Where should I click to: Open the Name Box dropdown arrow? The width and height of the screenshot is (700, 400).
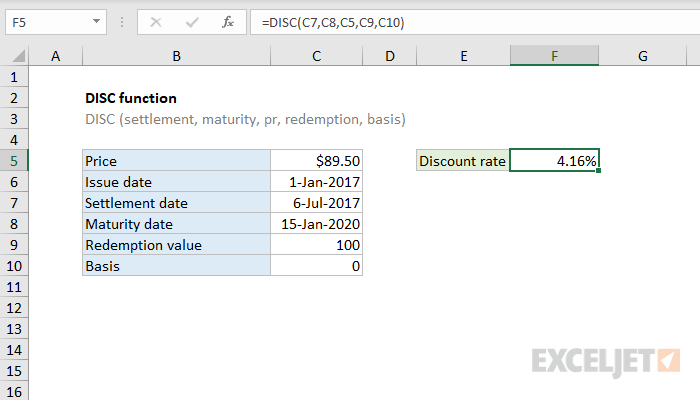(x=96, y=21)
